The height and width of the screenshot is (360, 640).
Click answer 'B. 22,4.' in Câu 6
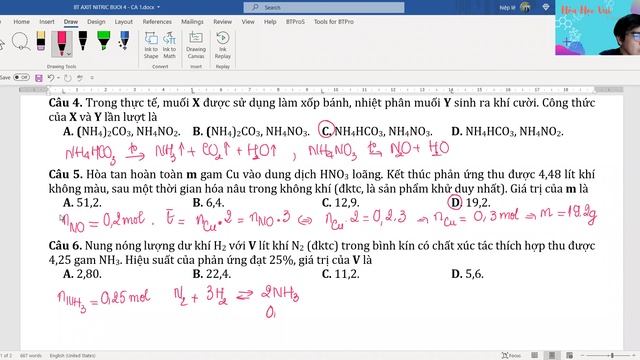tap(211, 274)
